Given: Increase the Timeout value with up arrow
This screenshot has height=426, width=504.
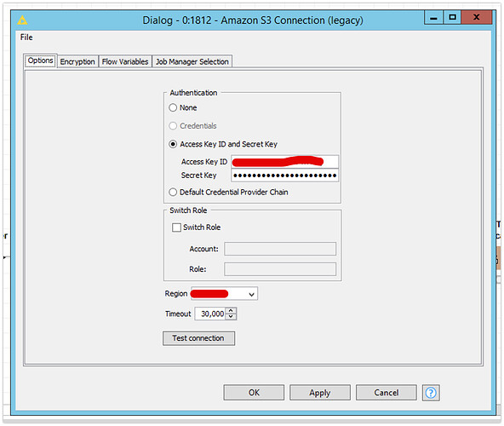Looking at the screenshot, I should coord(231,310).
